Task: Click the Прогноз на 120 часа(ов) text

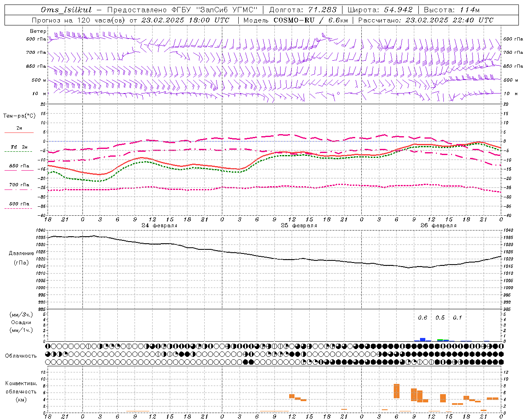Action: tap(79, 20)
